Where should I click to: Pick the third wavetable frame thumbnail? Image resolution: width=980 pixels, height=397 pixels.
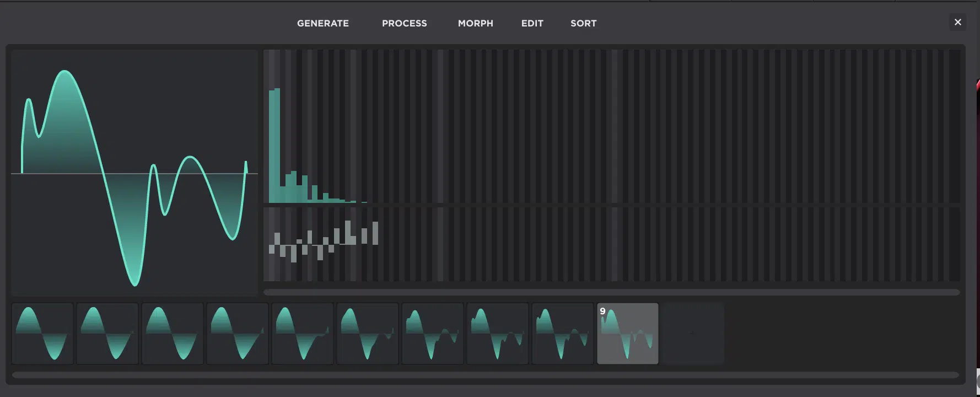(x=173, y=334)
